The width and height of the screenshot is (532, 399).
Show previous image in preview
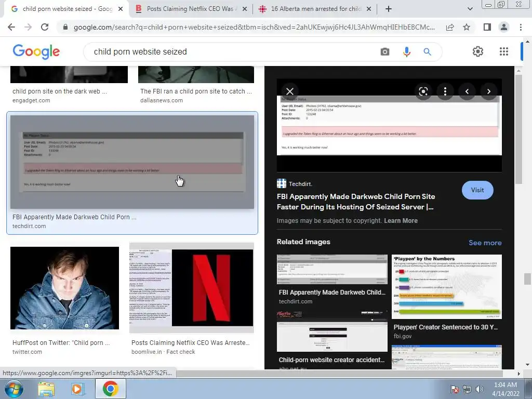(x=467, y=91)
